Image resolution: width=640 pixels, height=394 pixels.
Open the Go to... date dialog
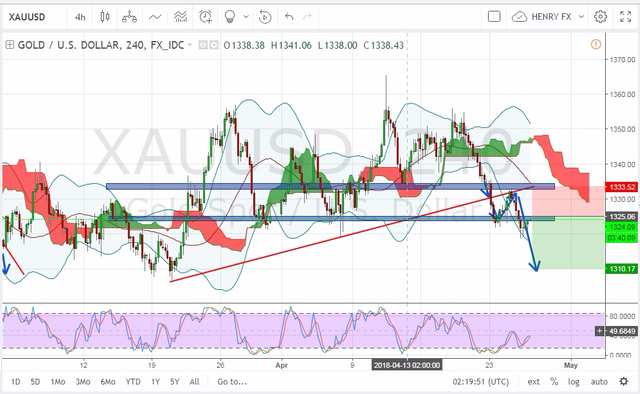[x=232, y=382]
